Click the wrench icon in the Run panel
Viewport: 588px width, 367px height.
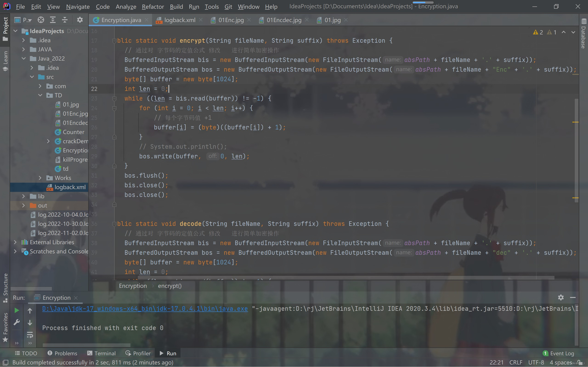pos(17,322)
